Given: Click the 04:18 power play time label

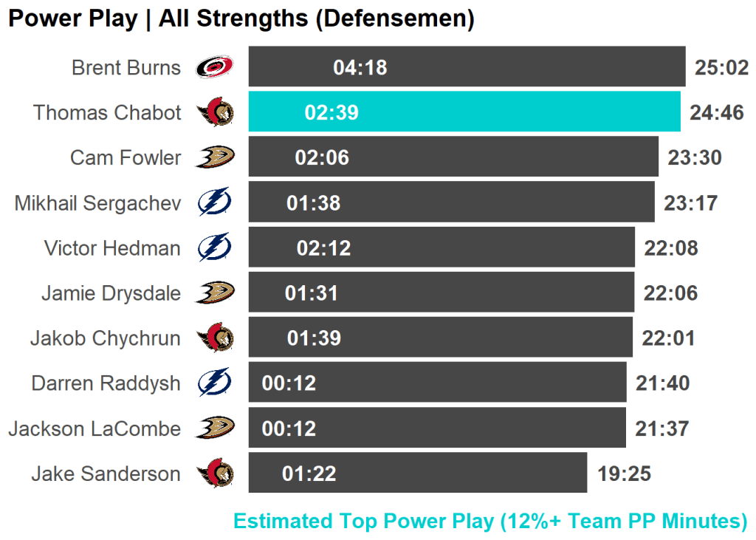Looking at the screenshot, I should click(360, 68).
